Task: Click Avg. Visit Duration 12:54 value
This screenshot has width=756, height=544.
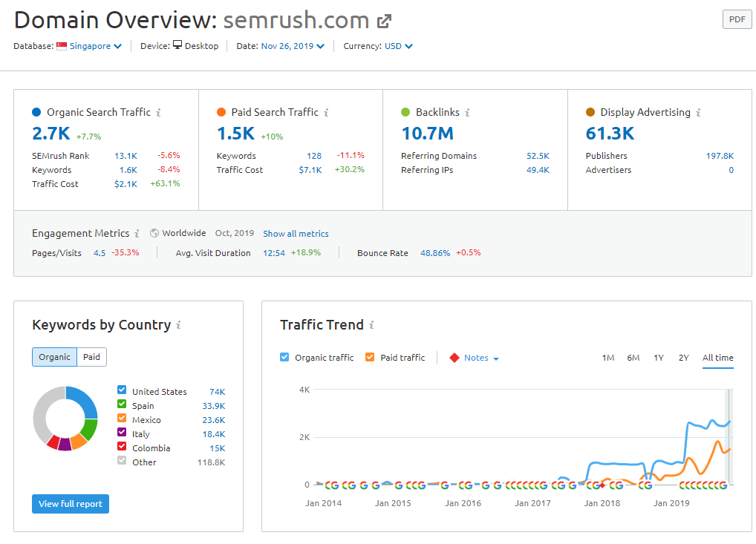Action: click(274, 254)
